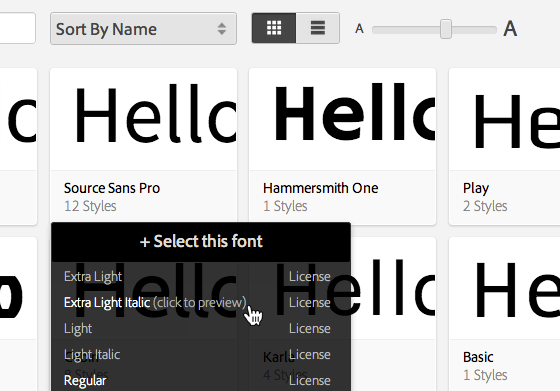Open License link for Regular
Screen dimensions: 560x391
pos(309,381)
